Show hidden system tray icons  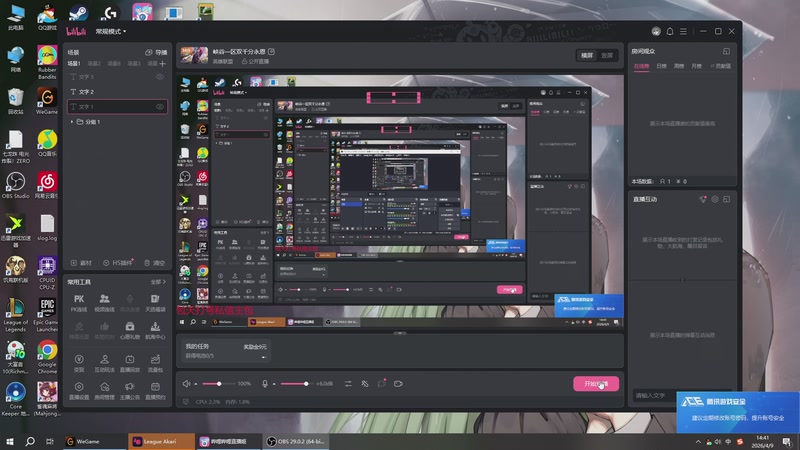pos(698,442)
